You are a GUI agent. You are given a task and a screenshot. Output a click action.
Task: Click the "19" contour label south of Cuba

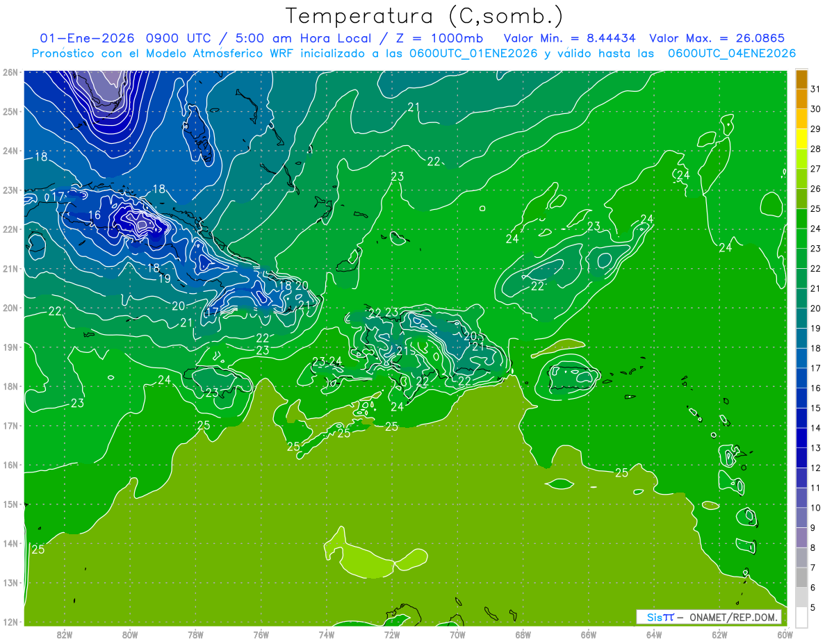(165, 279)
